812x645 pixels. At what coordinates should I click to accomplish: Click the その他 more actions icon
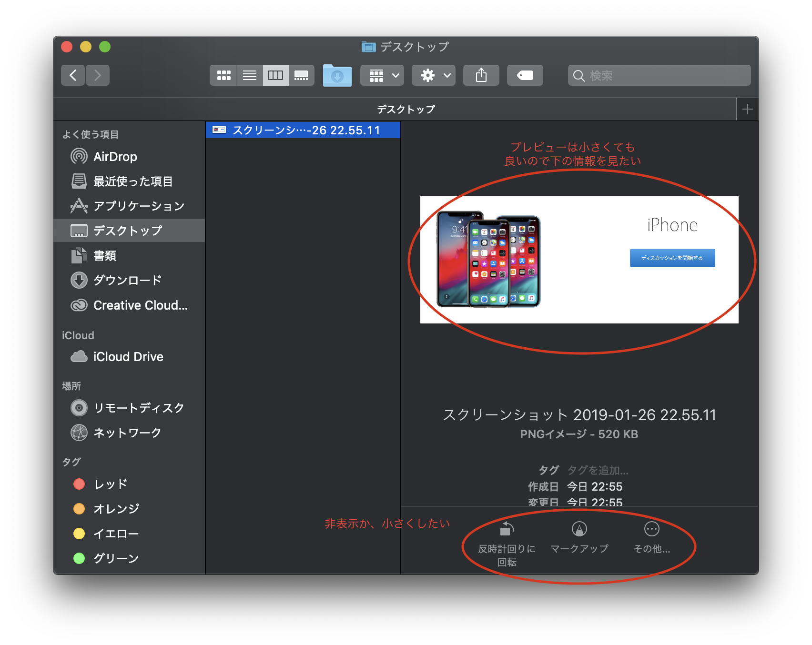(651, 529)
